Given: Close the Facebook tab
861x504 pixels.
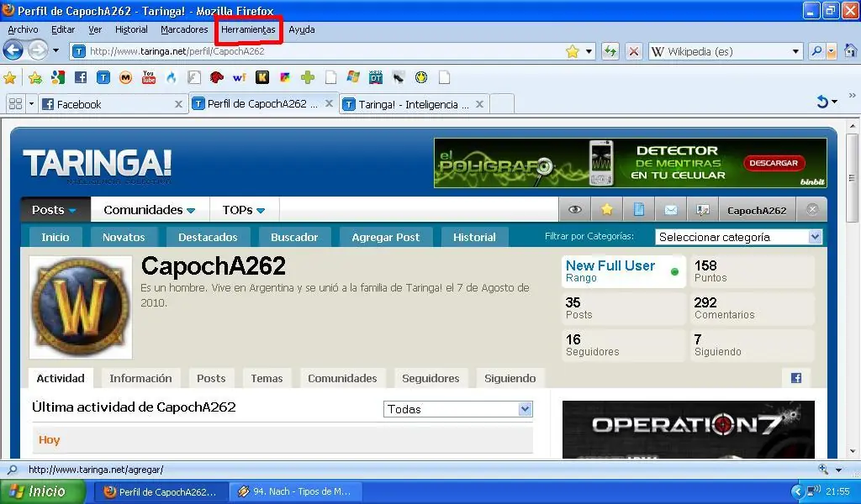Looking at the screenshot, I should coord(178,104).
